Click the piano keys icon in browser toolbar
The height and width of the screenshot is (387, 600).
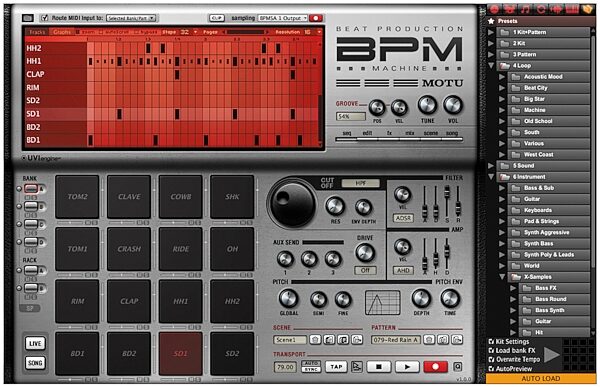pos(572,9)
